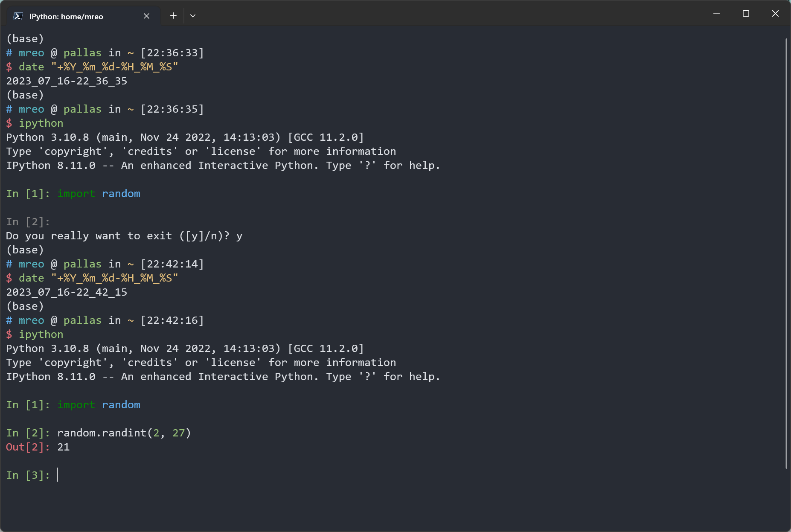Image resolution: width=791 pixels, height=532 pixels.
Task: Select the timestamp 2023_07_16-22_42_15 output
Action: 67,292
